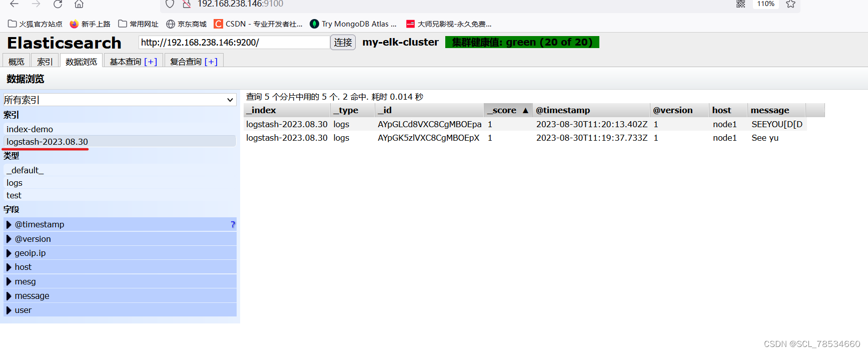Click the SEEYOU[D[D message cell
868x353 pixels.
click(777, 124)
